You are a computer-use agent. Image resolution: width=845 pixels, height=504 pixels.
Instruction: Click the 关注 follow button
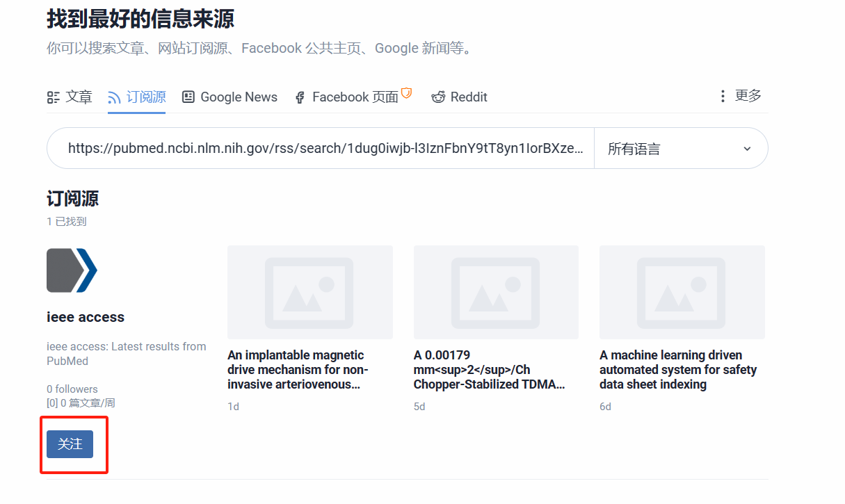[70, 444]
